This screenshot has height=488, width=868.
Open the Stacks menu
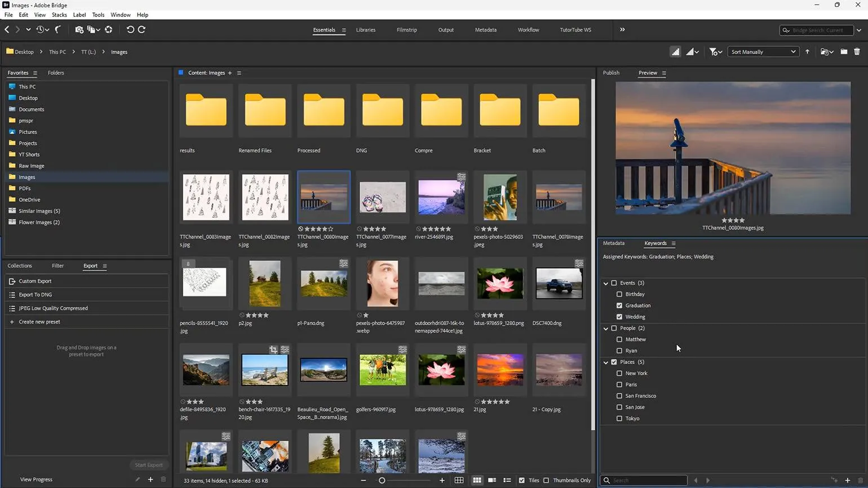pyautogui.click(x=59, y=15)
